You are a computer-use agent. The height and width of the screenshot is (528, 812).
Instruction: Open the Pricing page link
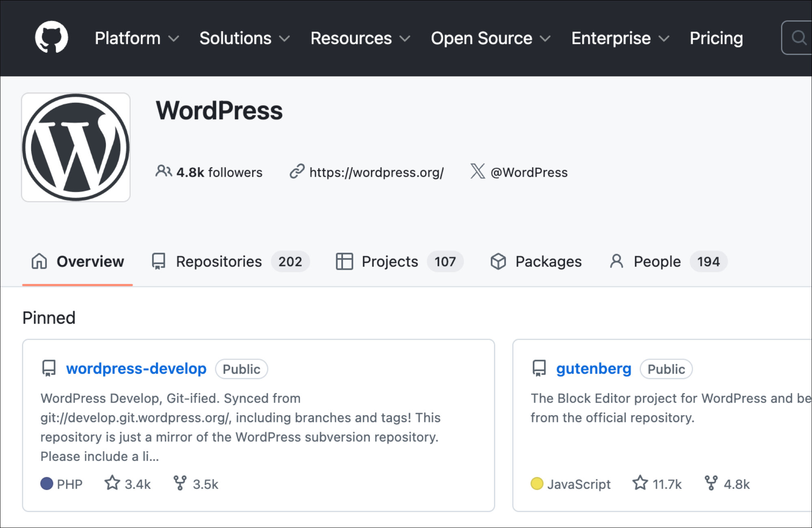point(716,38)
